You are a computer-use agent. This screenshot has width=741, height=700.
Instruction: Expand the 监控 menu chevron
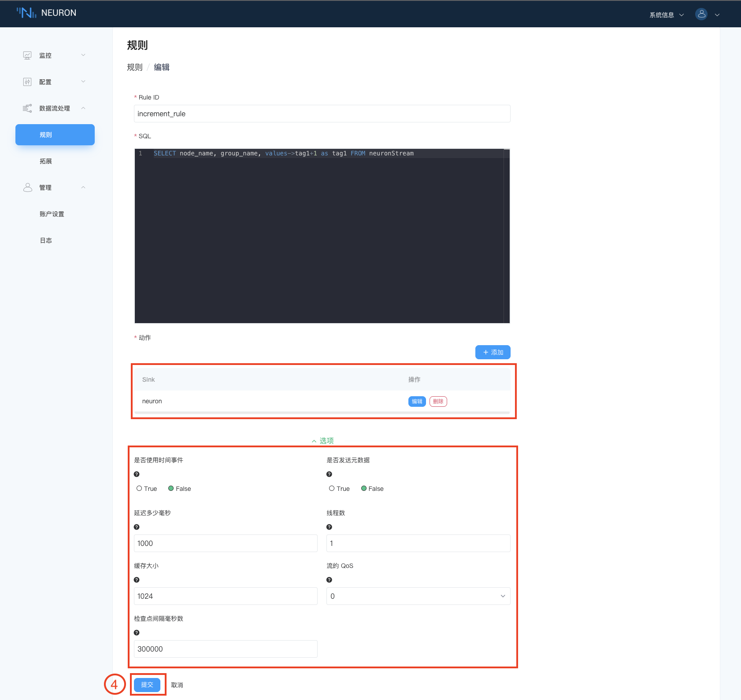click(83, 55)
